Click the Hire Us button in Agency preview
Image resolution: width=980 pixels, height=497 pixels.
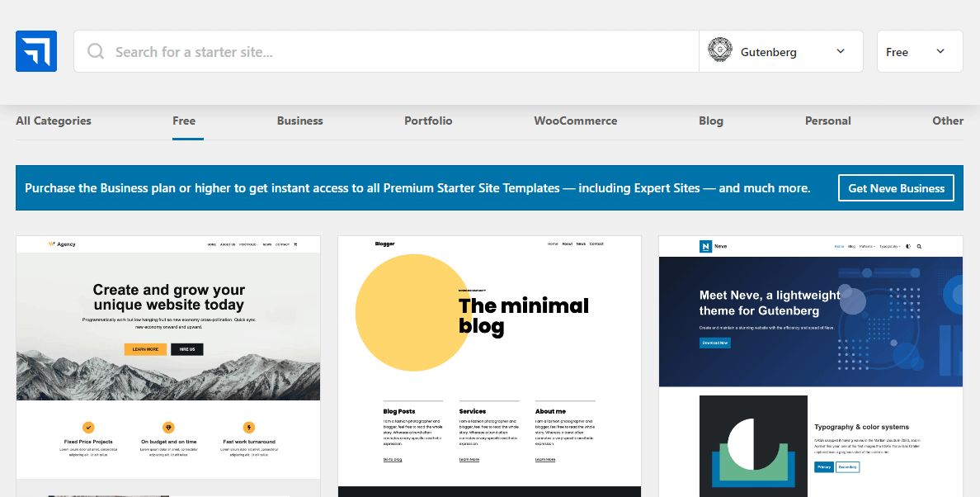[x=187, y=349]
